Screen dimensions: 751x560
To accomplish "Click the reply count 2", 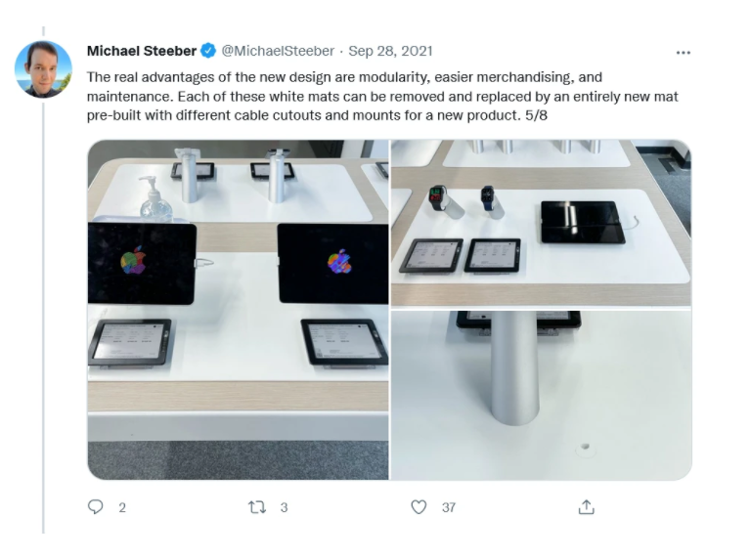I will click(x=122, y=508).
